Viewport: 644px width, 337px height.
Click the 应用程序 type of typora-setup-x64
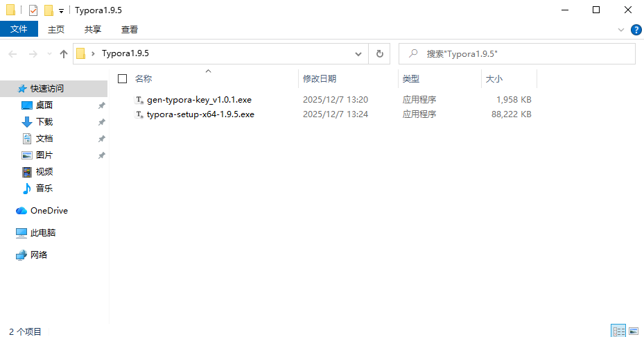point(419,114)
